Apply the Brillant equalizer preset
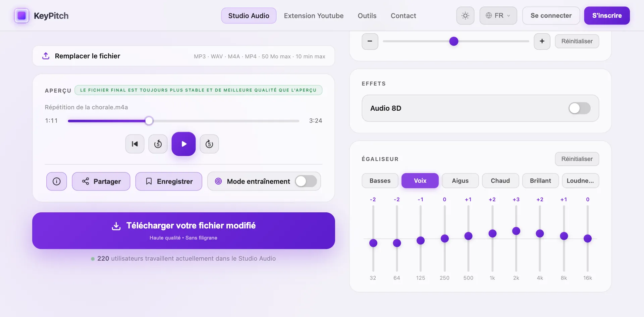Viewport: 644px width, 317px height. (540, 181)
